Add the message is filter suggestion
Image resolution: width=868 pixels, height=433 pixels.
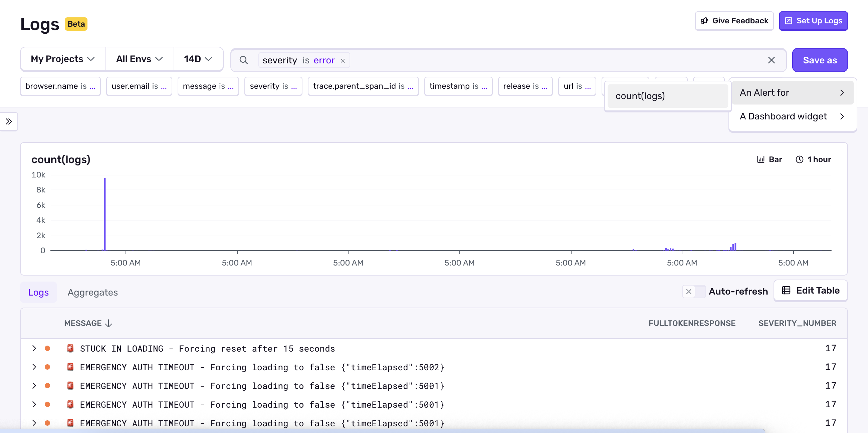208,86
